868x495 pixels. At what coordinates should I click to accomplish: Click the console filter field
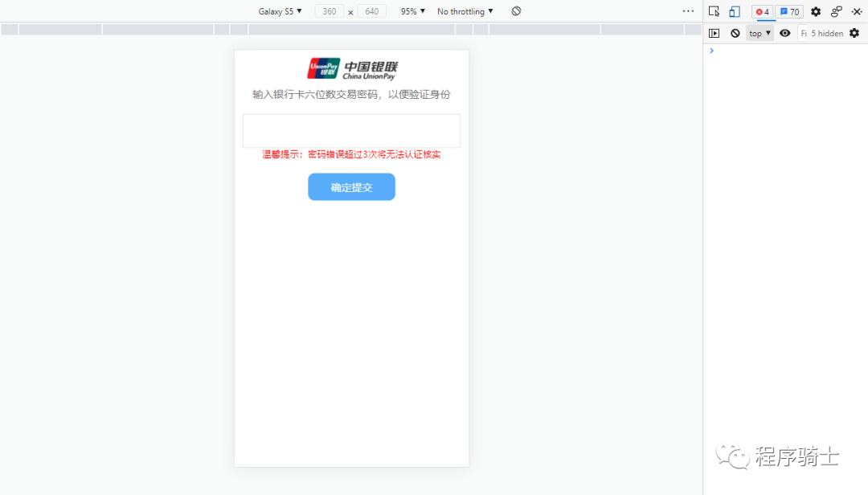coord(803,33)
